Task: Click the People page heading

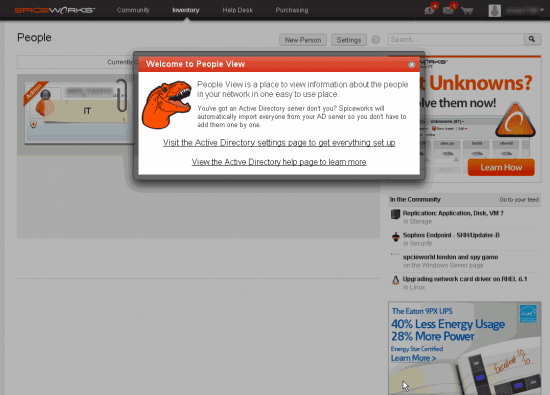Action: coord(34,38)
